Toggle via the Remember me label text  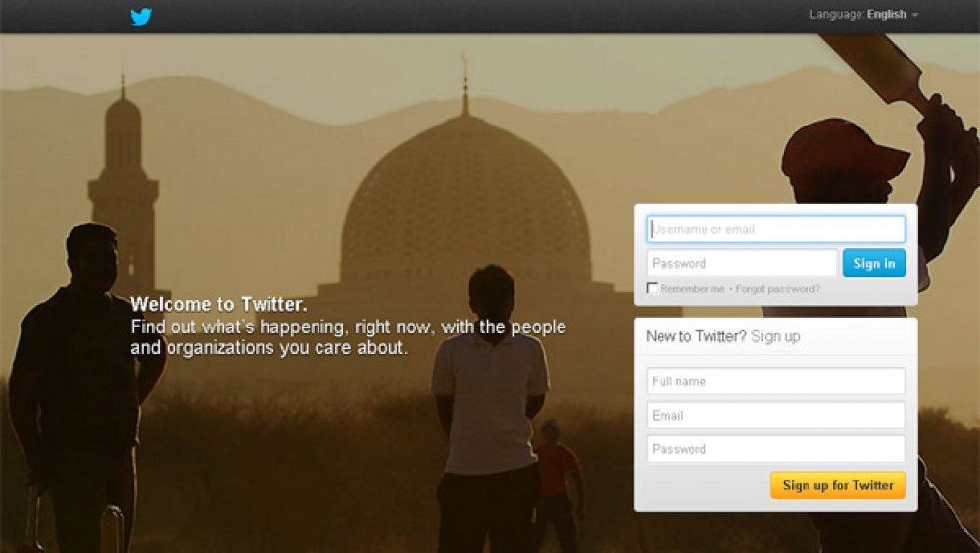(x=693, y=289)
